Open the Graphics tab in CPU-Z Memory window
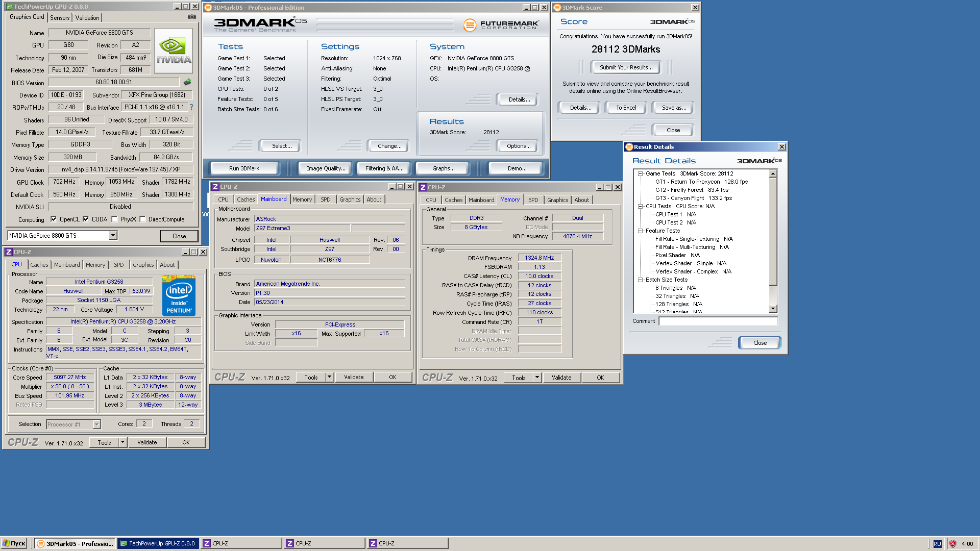 pyautogui.click(x=557, y=200)
